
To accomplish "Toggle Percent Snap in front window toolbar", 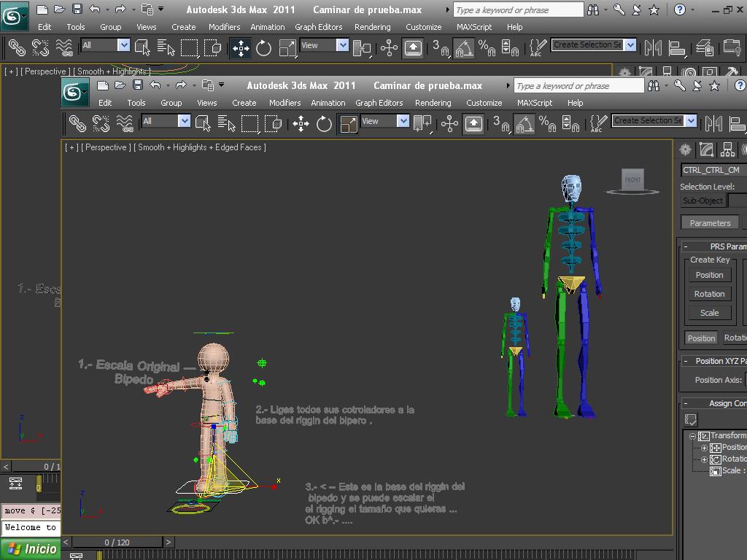I will (x=547, y=124).
